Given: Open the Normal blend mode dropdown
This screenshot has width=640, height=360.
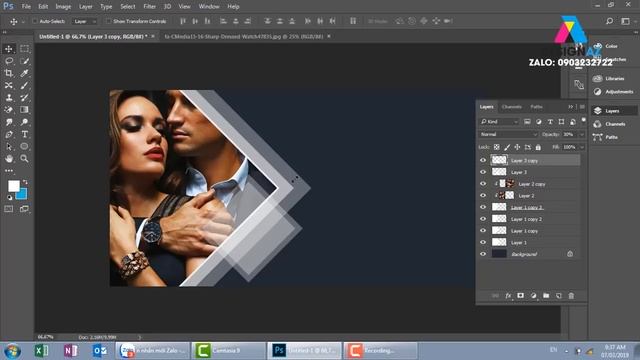Looking at the screenshot, I should (508, 134).
